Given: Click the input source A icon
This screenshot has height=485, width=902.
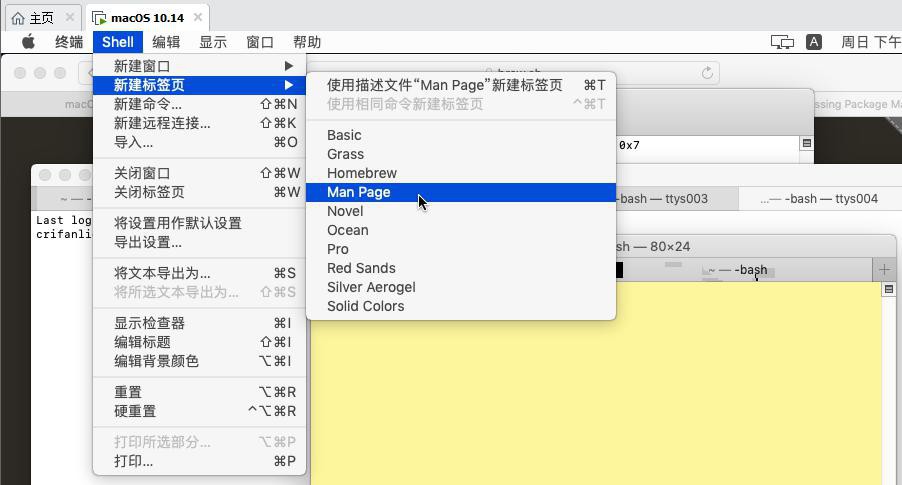Looking at the screenshot, I should (813, 42).
